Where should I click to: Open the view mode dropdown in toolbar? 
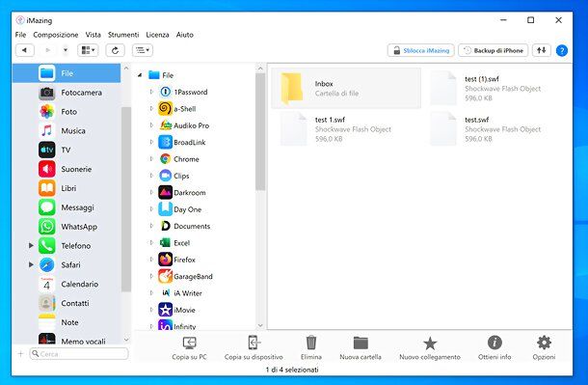click(x=88, y=50)
